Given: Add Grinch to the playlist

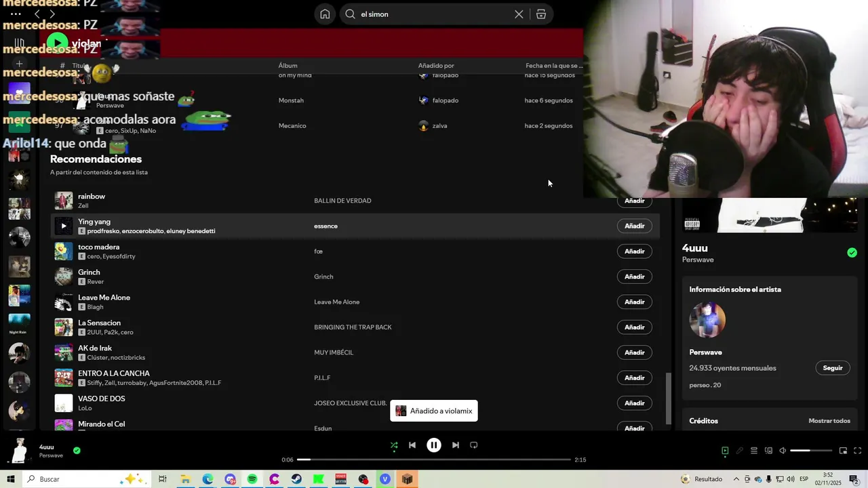Looking at the screenshot, I should (635, 277).
